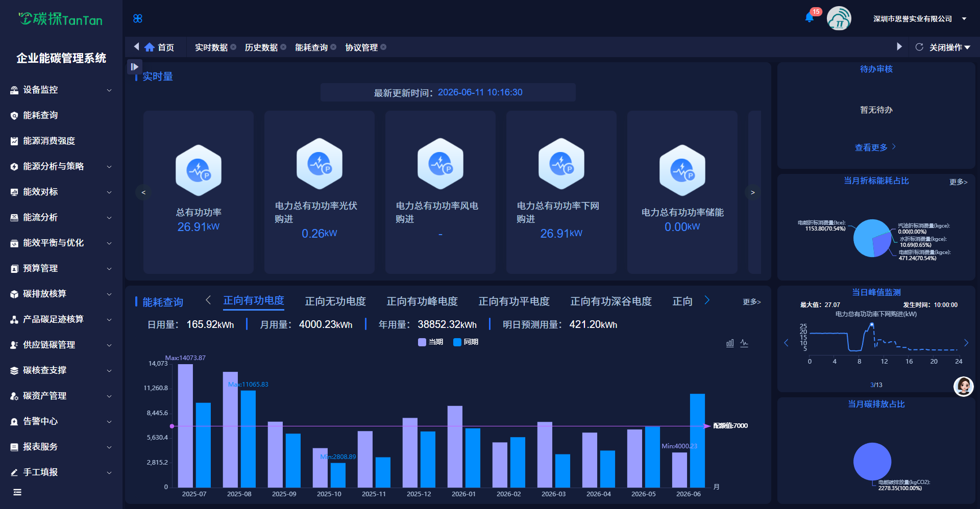Expand the 能效对标 menu
Screen dimensions: 980x509
[x=109, y=192]
